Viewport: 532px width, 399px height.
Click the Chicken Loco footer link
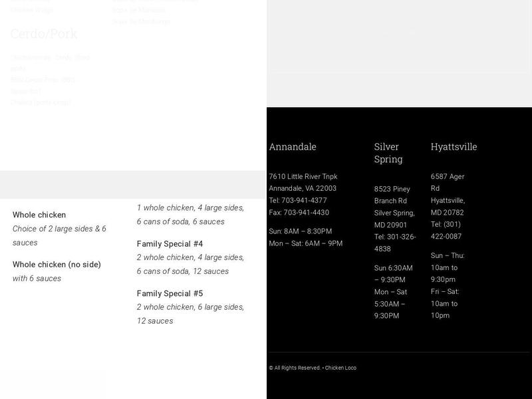coord(340,368)
